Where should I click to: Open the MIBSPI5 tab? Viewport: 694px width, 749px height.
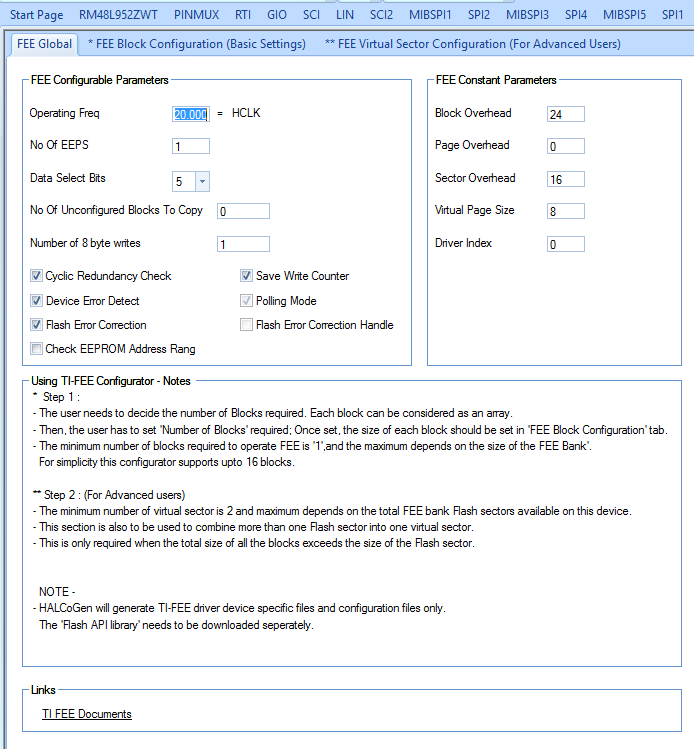(x=624, y=15)
